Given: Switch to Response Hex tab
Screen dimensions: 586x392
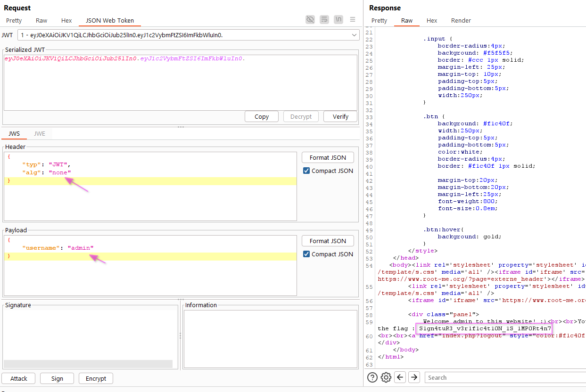Looking at the screenshot, I should click(x=432, y=20).
